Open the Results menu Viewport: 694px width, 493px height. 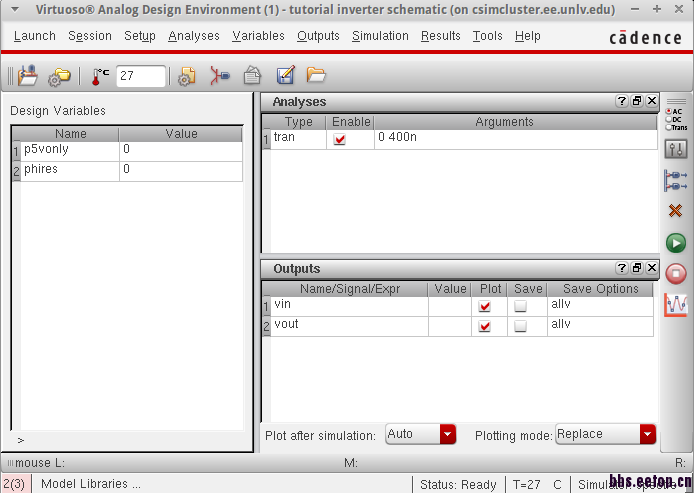pyautogui.click(x=440, y=36)
